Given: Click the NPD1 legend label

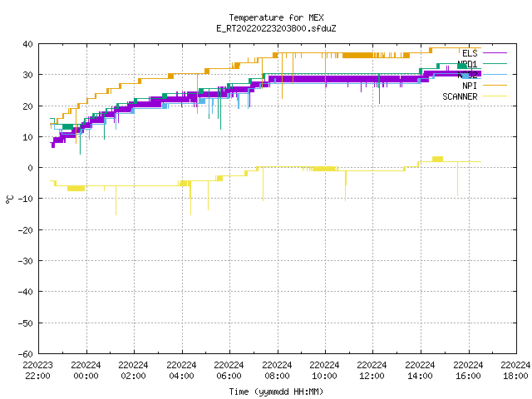Looking at the screenshot, I should pos(467,64).
